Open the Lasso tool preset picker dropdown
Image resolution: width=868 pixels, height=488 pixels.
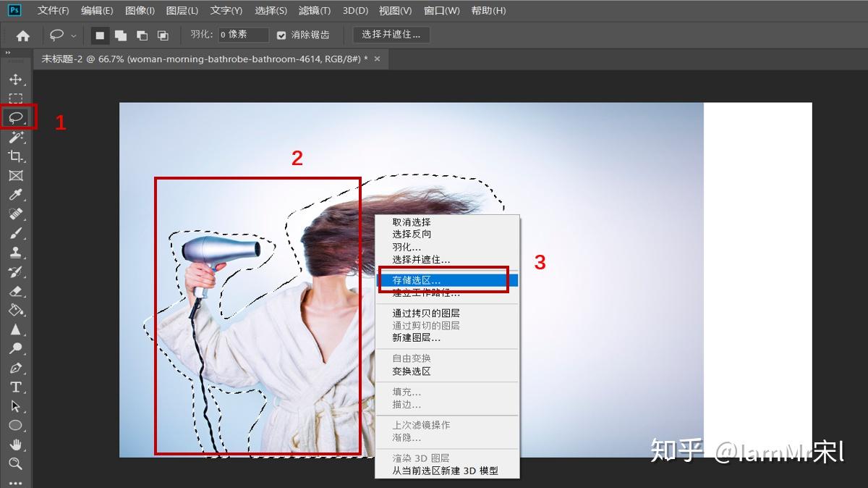click(x=73, y=35)
